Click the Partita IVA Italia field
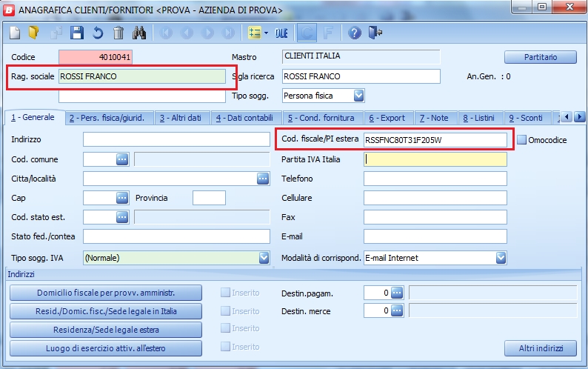The image size is (588, 369). (x=435, y=159)
